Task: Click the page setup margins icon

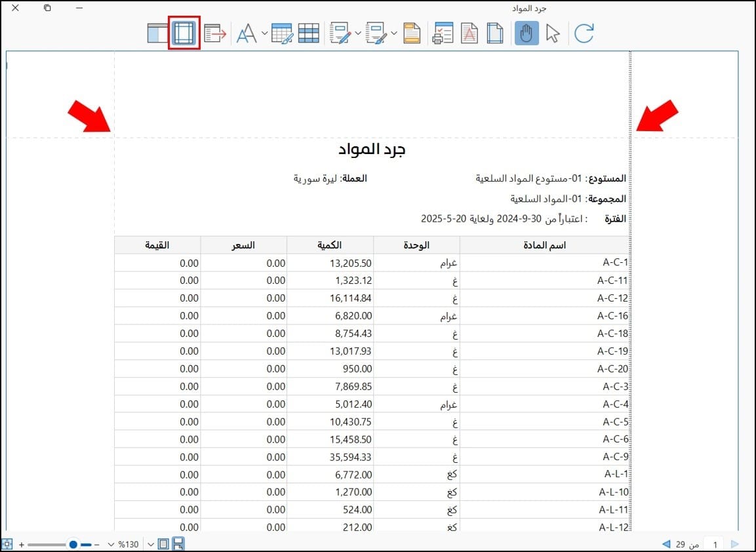Action: 495,33
